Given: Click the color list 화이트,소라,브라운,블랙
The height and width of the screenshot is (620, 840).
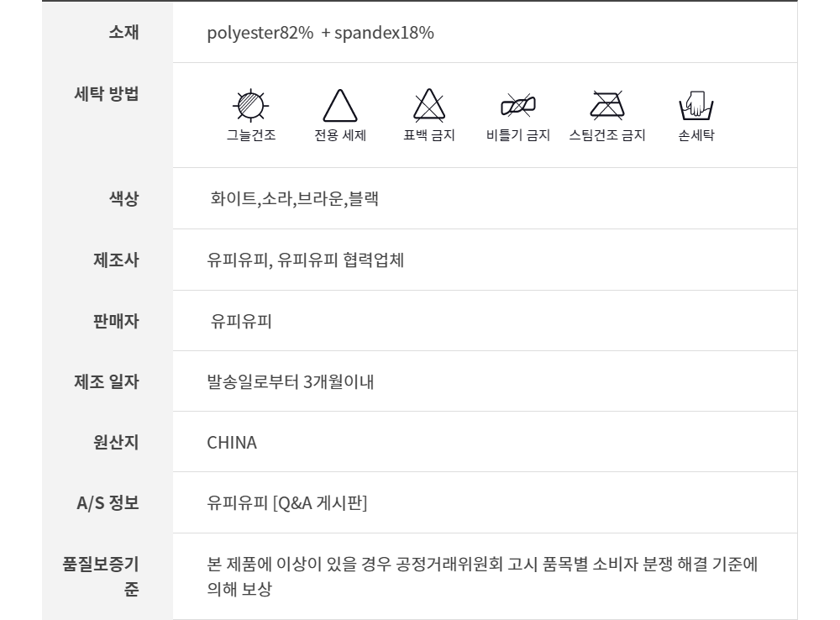Looking at the screenshot, I should pos(295,199).
